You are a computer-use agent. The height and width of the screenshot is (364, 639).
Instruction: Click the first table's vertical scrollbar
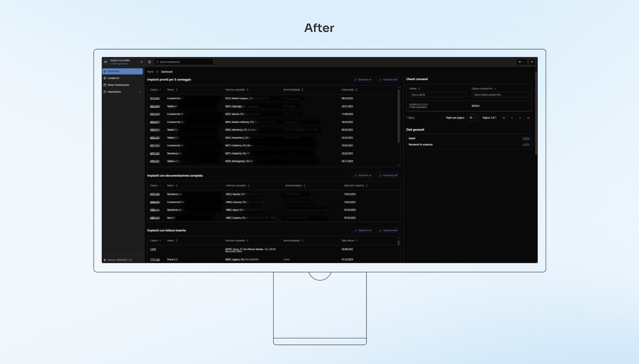pos(398,117)
